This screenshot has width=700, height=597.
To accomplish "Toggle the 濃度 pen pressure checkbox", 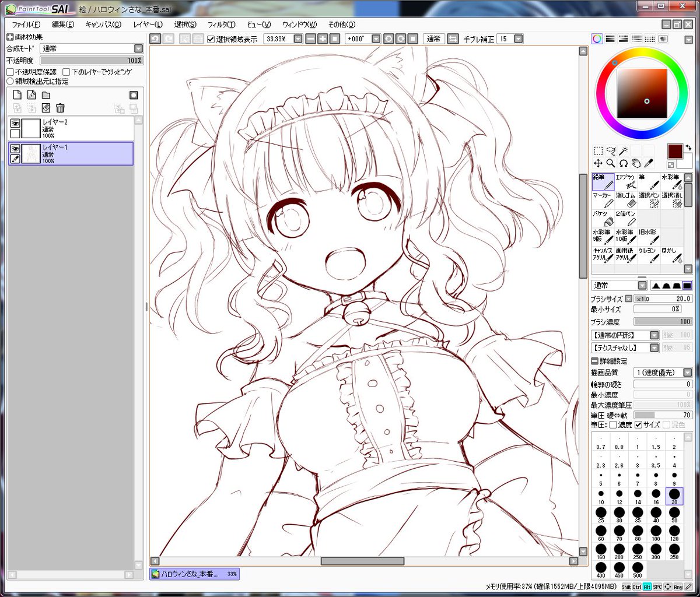I will (x=613, y=425).
